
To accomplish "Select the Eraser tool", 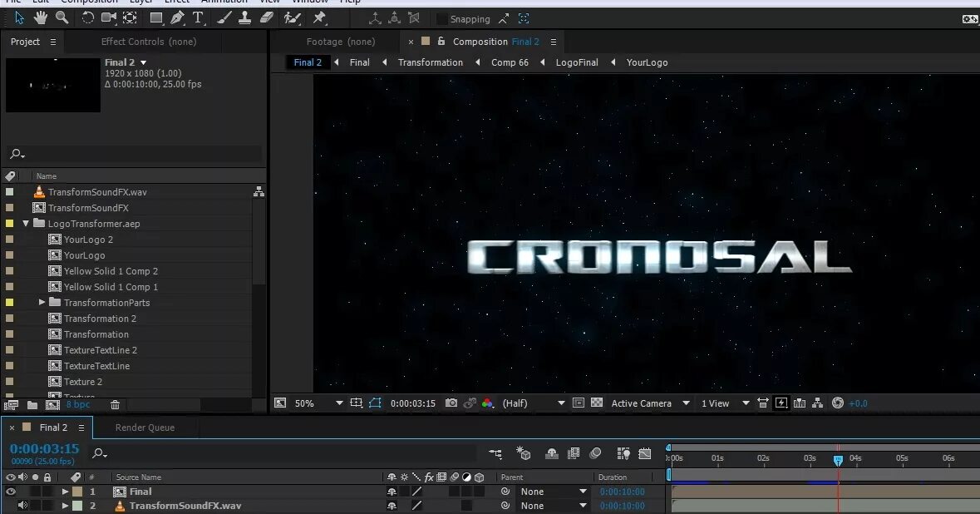I will click(266, 18).
